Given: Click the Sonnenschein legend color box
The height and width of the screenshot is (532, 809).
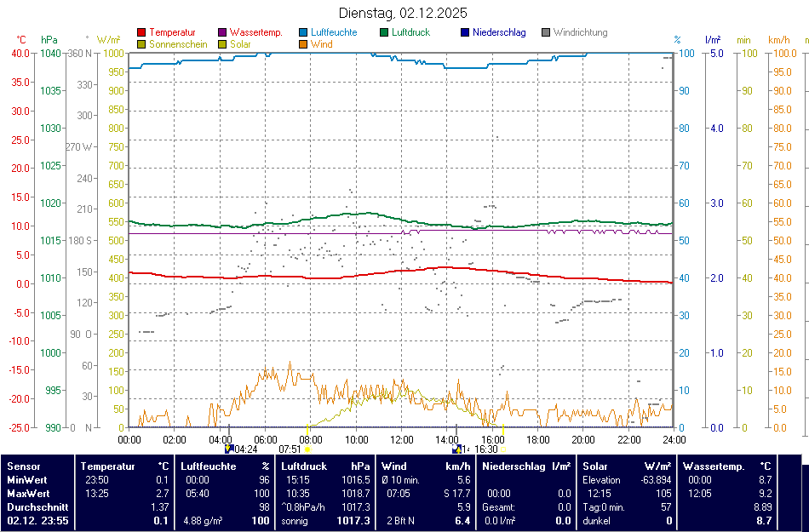Looking at the screenshot, I should point(141,44).
